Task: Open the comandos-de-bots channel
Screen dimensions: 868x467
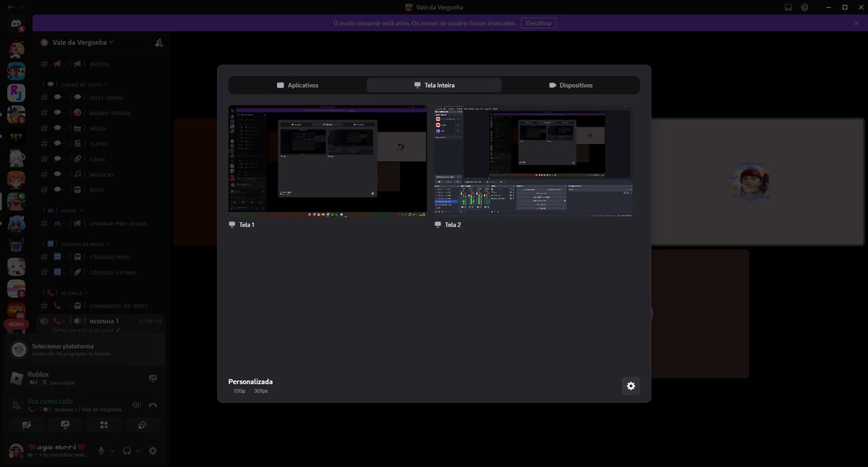Action: click(103, 306)
